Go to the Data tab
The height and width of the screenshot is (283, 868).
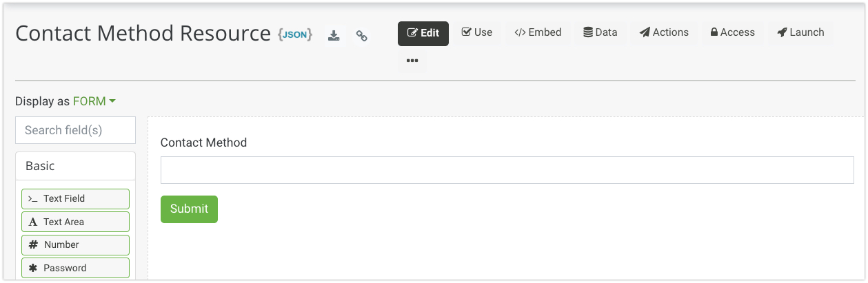pos(600,32)
